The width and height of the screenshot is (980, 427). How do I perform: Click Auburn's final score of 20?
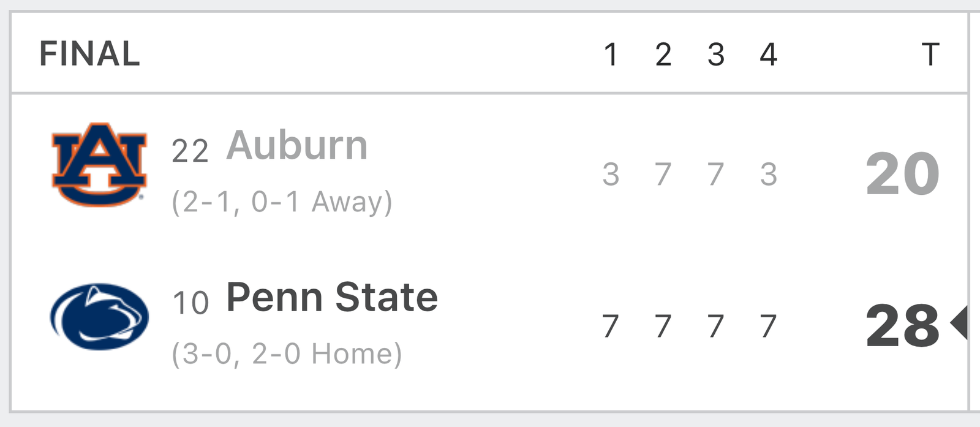pyautogui.click(x=903, y=175)
